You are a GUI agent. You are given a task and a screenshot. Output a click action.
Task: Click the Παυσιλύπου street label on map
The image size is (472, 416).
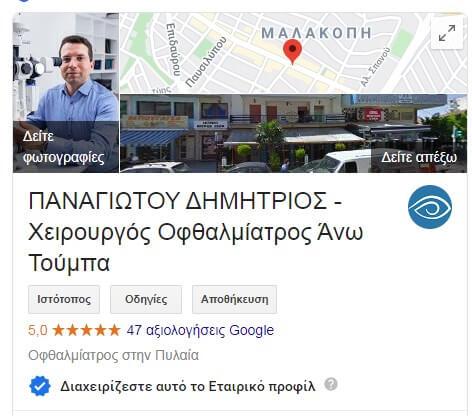(206, 62)
